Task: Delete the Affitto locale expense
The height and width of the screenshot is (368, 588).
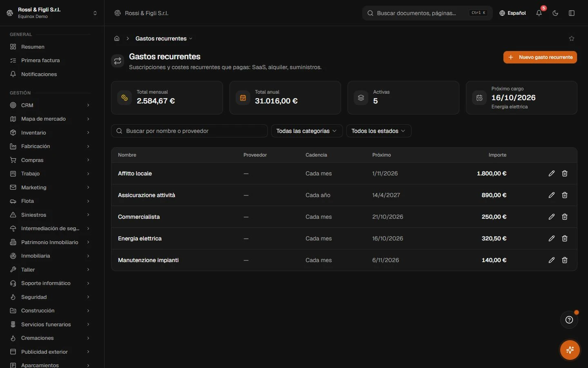Action: point(565,173)
